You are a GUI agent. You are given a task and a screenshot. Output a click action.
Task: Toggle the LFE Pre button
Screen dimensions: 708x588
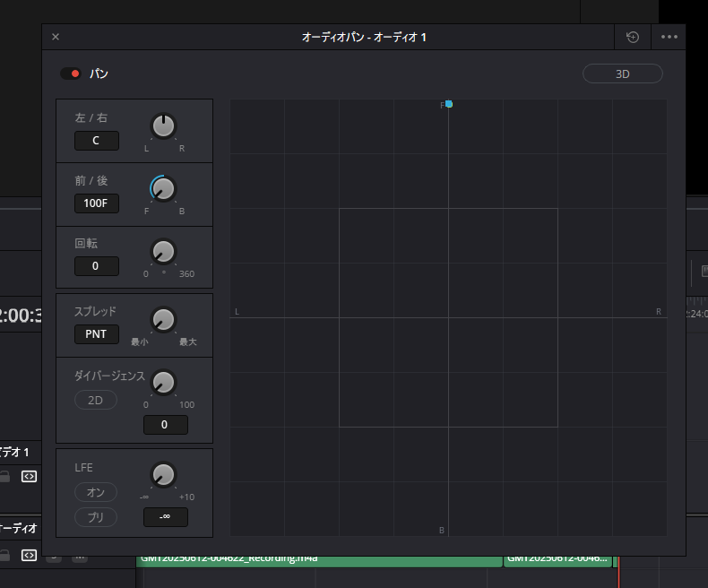click(95, 517)
